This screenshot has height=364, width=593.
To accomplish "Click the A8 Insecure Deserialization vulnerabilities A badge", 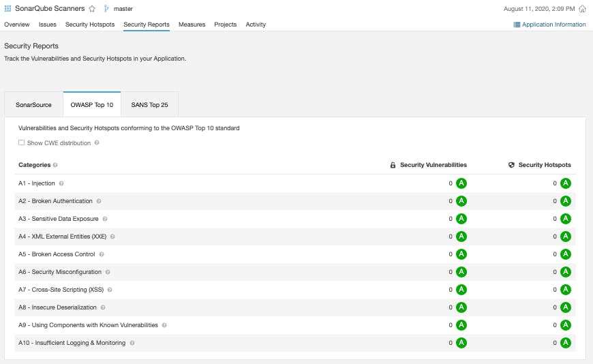I will (461, 307).
